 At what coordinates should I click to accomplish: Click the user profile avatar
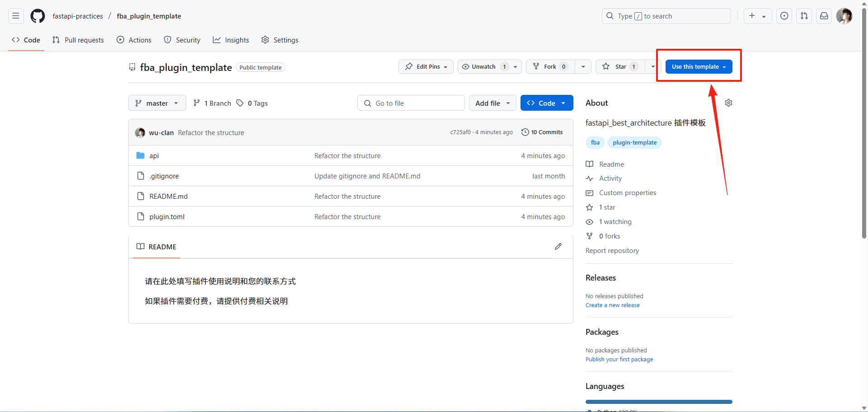[x=844, y=16]
